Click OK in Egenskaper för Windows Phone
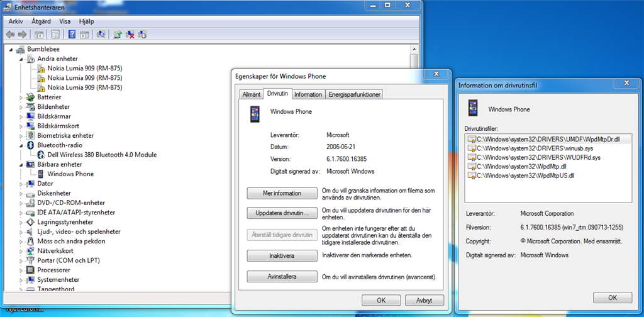The image size is (644, 317). pyautogui.click(x=381, y=300)
